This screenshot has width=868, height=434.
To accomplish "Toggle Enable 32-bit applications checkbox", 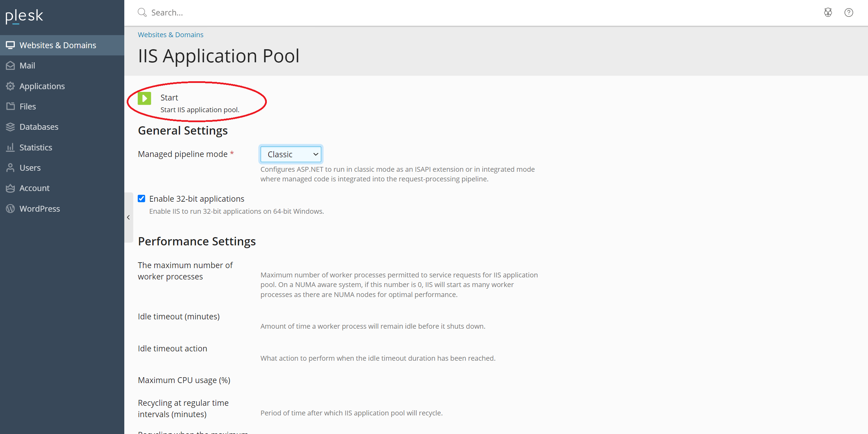I will pyautogui.click(x=142, y=199).
